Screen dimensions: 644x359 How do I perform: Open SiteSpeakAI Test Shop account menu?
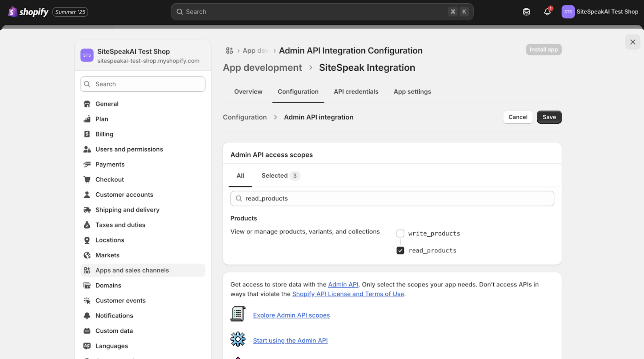click(600, 12)
